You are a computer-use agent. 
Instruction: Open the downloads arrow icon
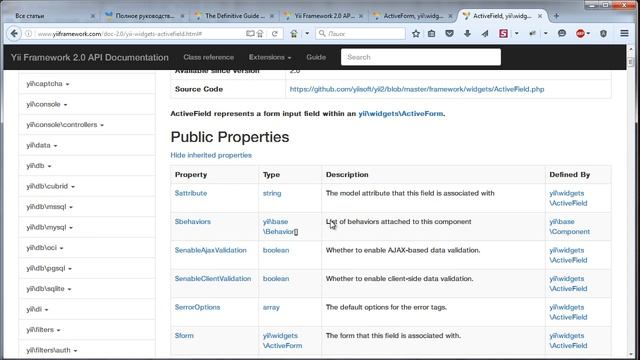467,34
